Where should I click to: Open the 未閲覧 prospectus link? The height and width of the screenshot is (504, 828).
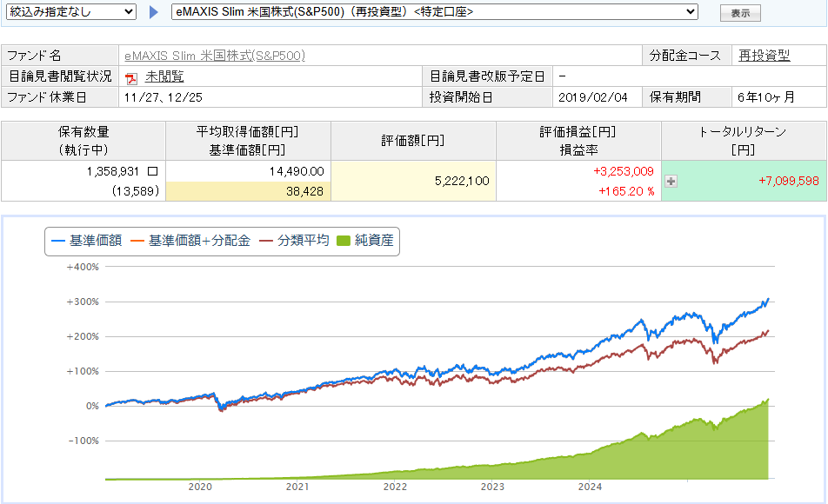coord(164,76)
